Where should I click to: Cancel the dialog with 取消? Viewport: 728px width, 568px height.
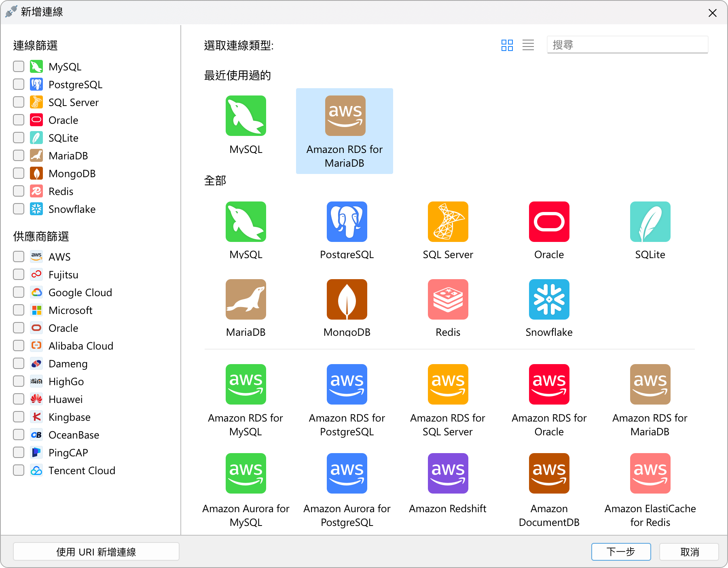689,552
